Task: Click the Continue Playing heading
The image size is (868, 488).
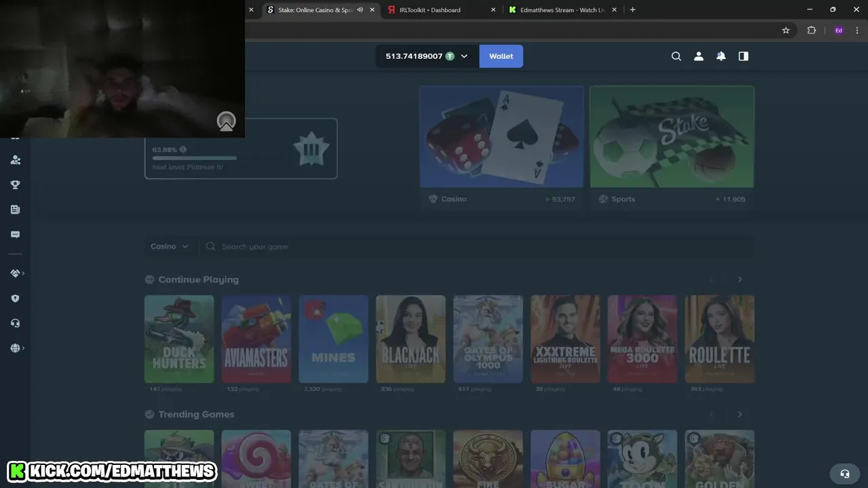Action: tap(198, 279)
